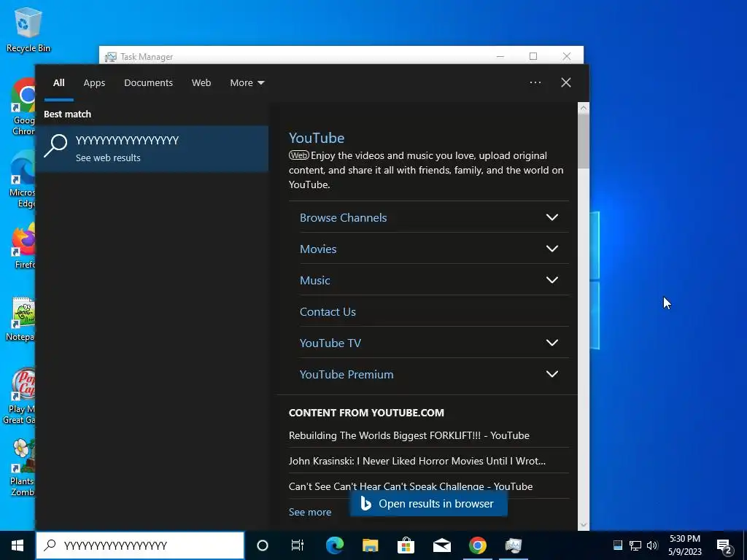Open the YouTube Premium link
747x560 pixels.
click(x=347, y=375)
